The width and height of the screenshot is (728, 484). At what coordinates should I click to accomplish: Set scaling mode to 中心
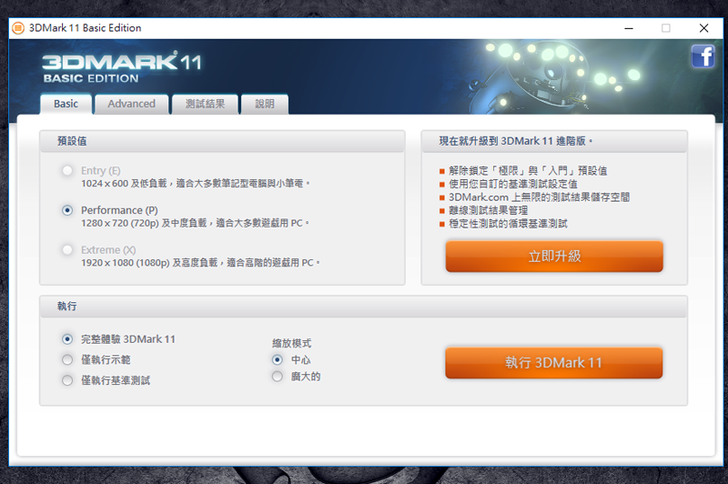coord(277,360)
